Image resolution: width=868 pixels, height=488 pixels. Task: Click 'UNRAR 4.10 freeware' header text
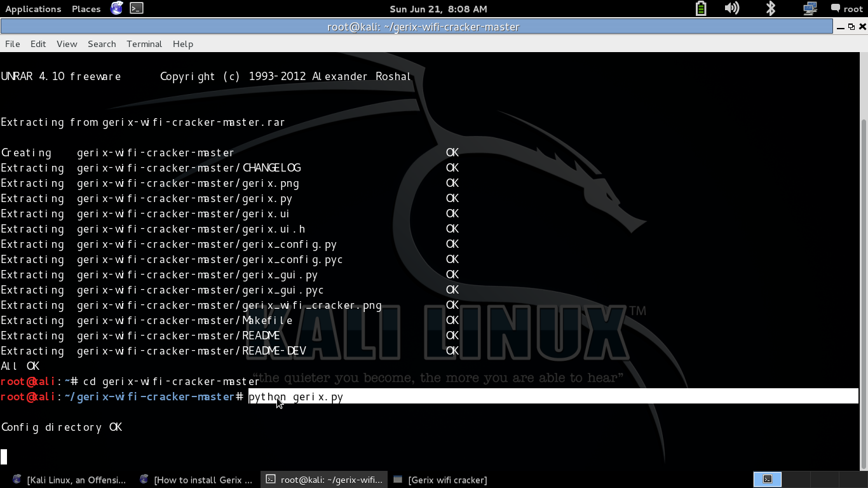pos(61,76)
